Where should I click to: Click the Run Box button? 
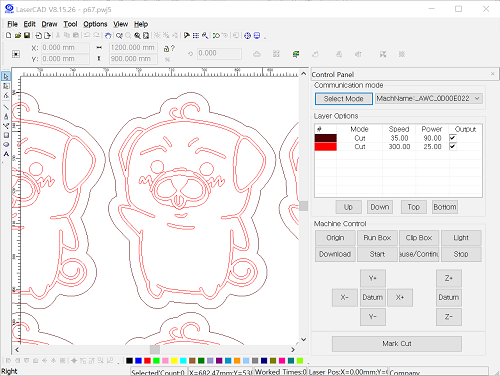pyautogui.click(x=377, y=238)
